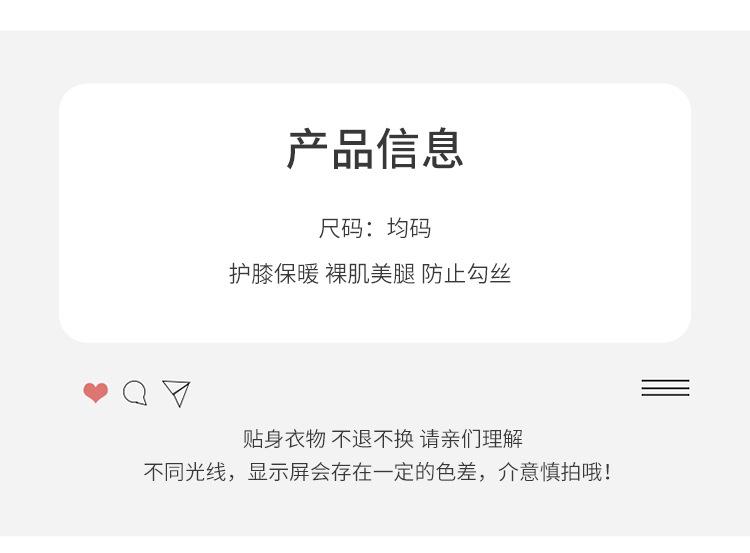The width and height of the screenshot is (750, 553).
Task: Click the 防止勾丝 feature text
Action: click(466, 274)
